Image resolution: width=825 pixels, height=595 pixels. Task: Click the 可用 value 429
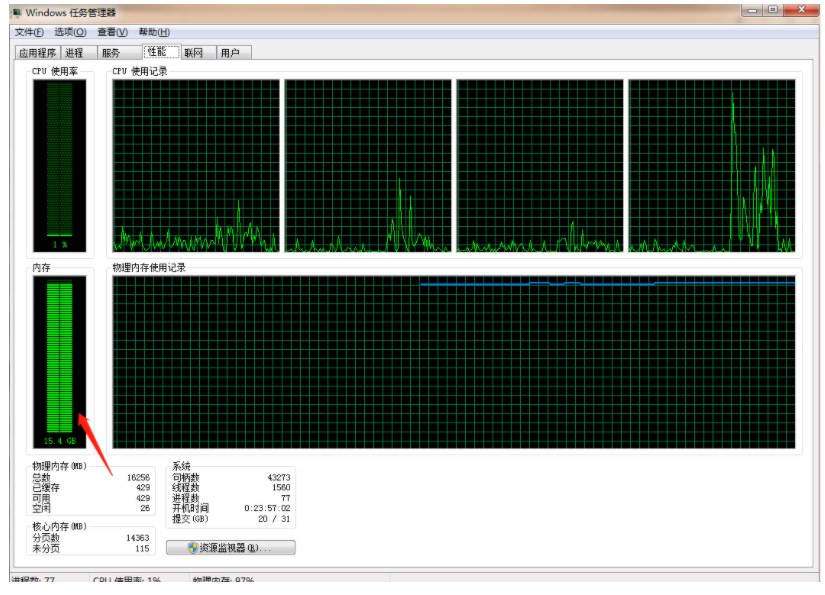[143, 498]
